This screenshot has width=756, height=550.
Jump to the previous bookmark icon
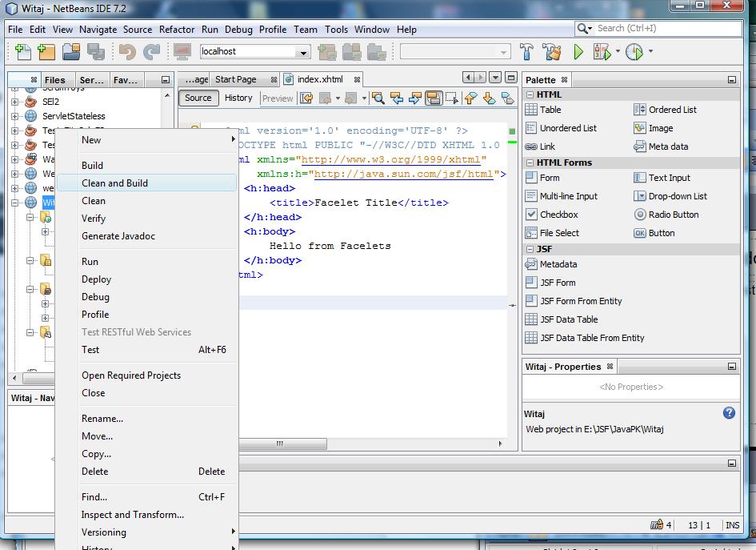click(x=470, y=98)
